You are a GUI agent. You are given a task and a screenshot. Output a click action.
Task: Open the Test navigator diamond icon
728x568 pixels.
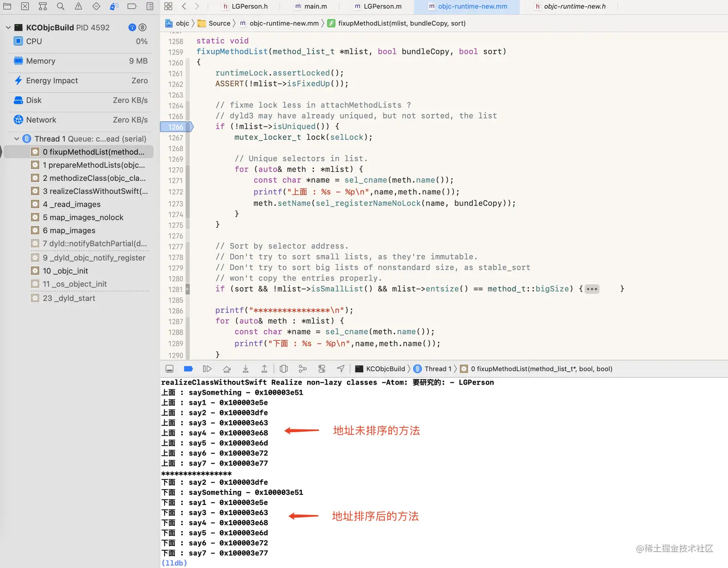[96, 6]
